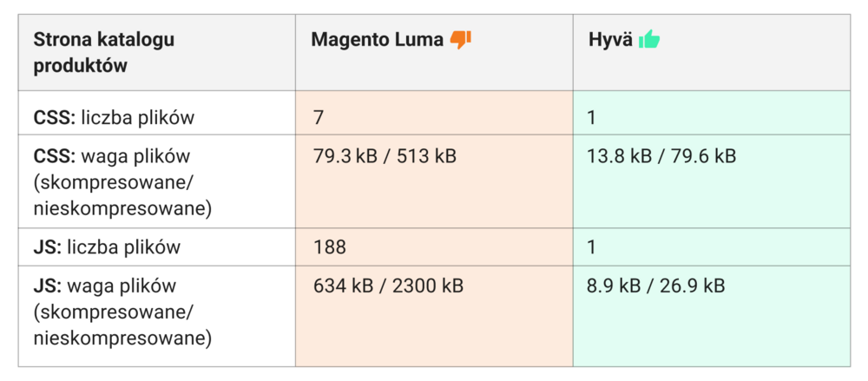Click the orange thumbs-down icon
This screenshot has width=868, height=381.
pos(460,39)
